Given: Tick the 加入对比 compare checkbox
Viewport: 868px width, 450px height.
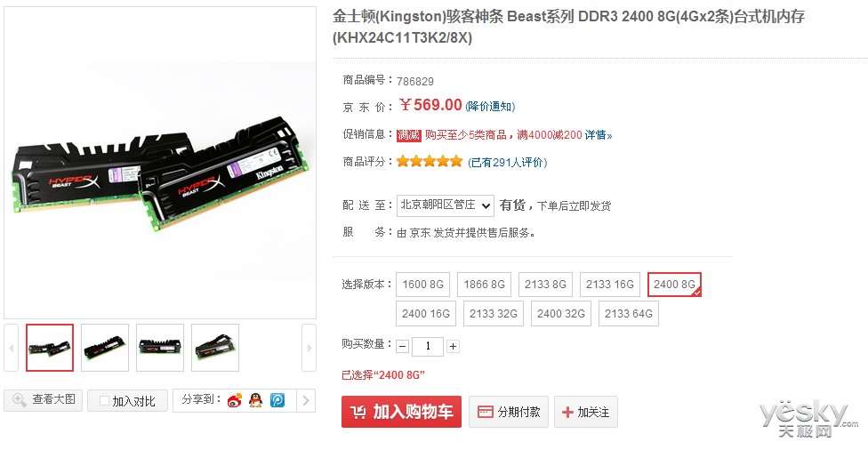Looking at the screenshot, I should [x=104, y=401].
